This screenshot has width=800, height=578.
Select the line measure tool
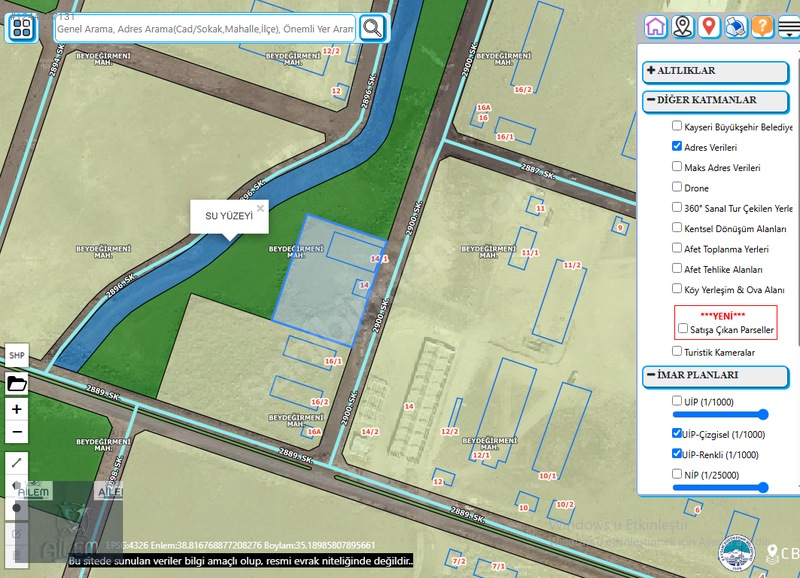point(17,462)
